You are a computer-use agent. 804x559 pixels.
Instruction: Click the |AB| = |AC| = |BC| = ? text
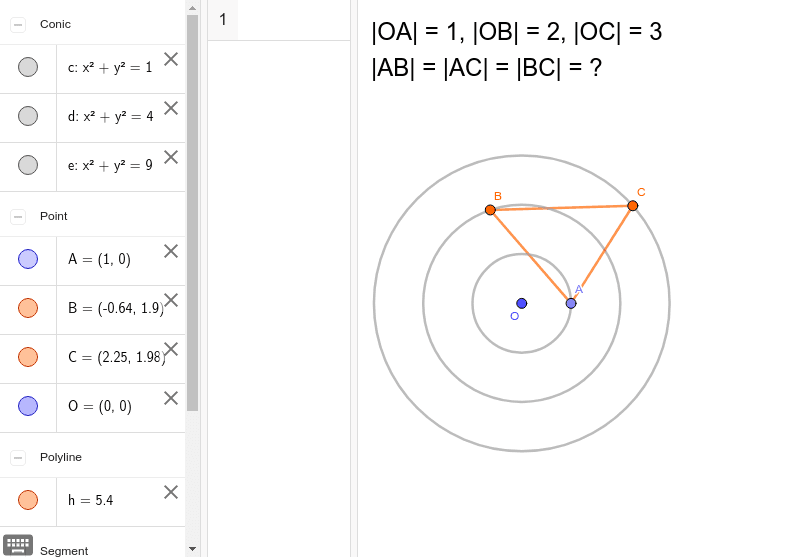tap(487, 68)
